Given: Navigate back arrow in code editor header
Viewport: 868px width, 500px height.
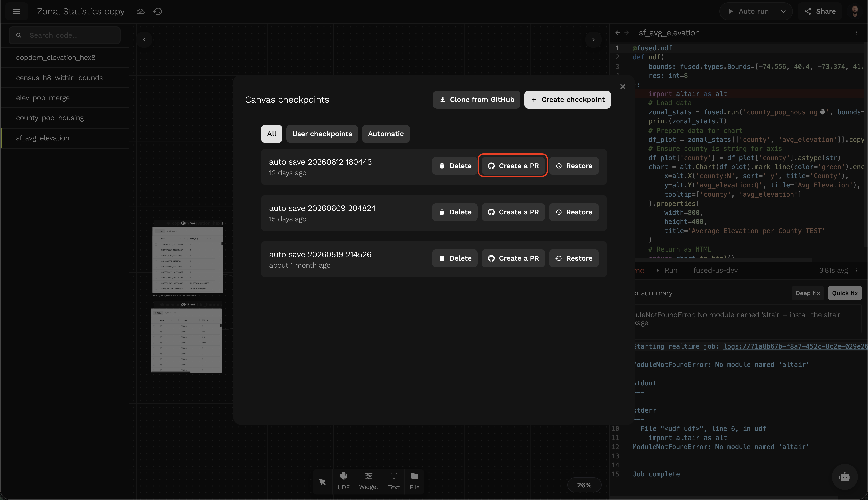Looking at the screenshot, I should [x=618, y=33].
